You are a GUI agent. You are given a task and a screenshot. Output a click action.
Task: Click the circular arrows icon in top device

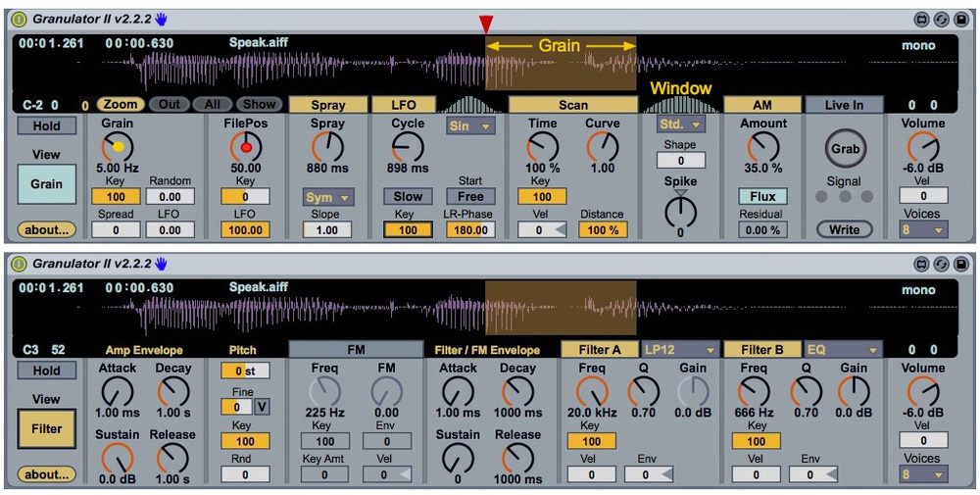[x=941, y=20]
